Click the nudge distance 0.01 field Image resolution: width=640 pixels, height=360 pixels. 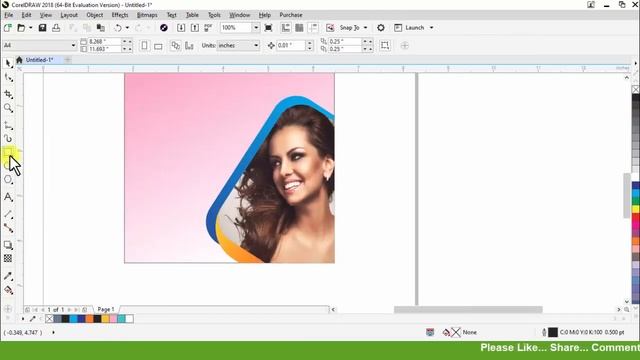[x=291, y=45]
